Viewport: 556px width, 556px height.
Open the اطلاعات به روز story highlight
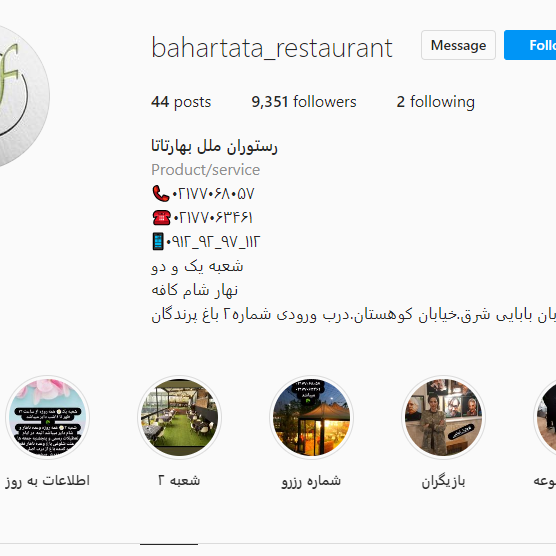pos(48,417)
